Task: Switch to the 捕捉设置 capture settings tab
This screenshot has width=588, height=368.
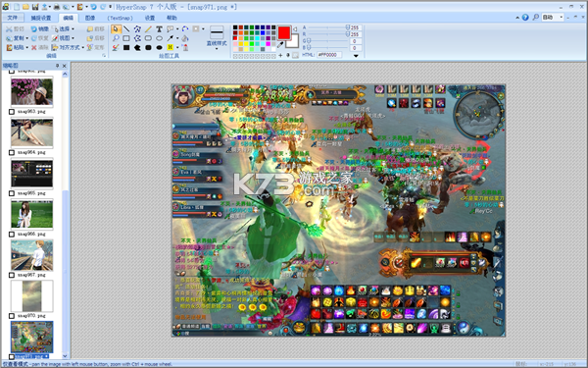Action: [41, 18]
